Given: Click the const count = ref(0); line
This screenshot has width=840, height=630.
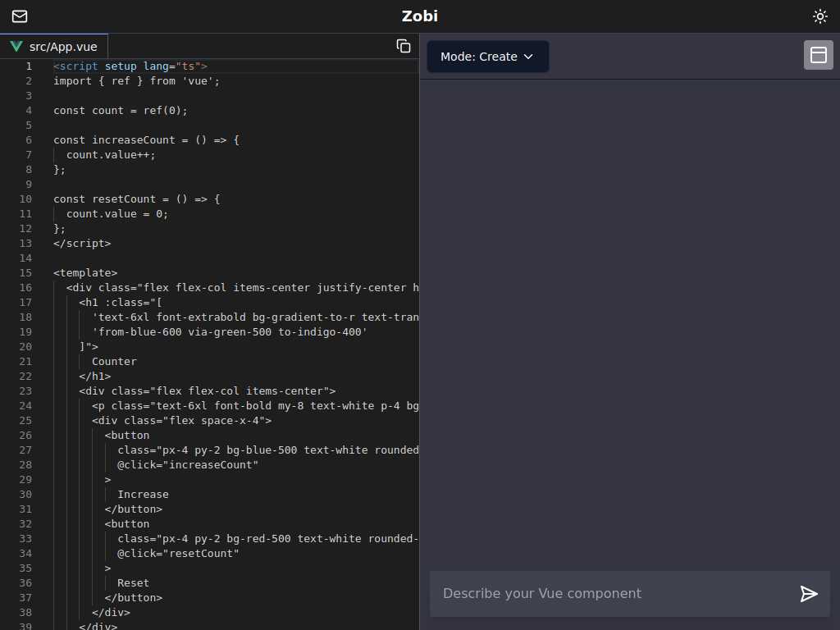Looking at the screenshot, I should (x=121, y=111).
